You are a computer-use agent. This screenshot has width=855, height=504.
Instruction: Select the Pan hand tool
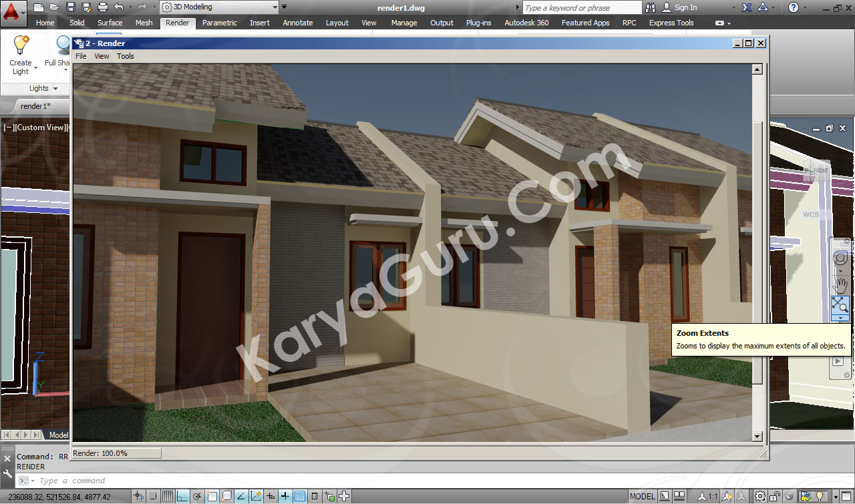pos(840,285)
